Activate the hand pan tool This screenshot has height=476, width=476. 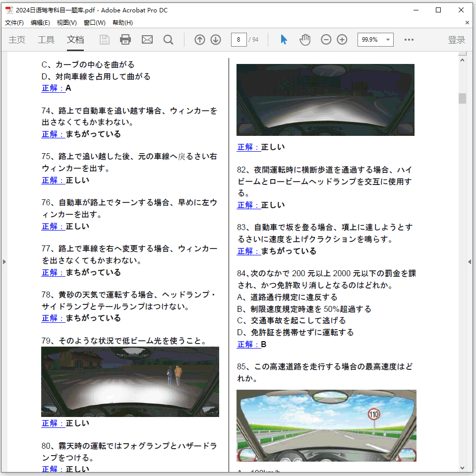pos(305,40)
